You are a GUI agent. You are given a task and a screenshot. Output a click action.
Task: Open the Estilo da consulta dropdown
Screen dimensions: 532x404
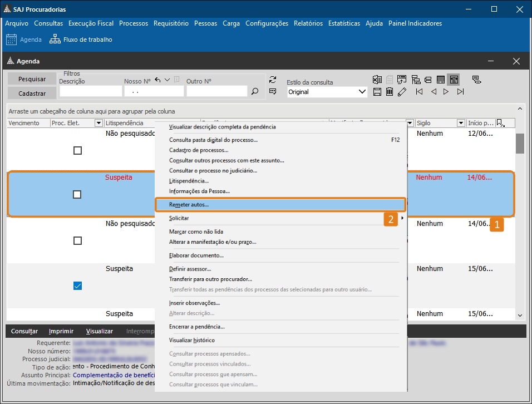(362, 92)
